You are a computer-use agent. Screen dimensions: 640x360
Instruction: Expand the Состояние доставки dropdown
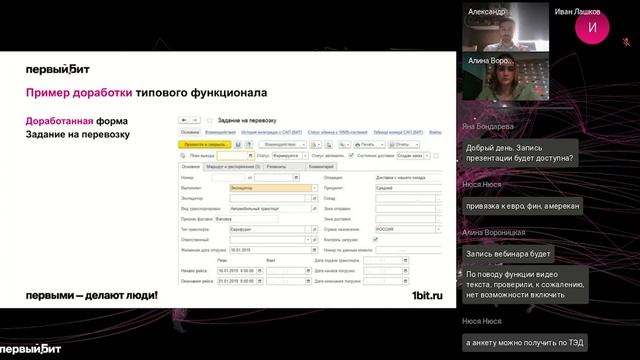tap(427, 156)
